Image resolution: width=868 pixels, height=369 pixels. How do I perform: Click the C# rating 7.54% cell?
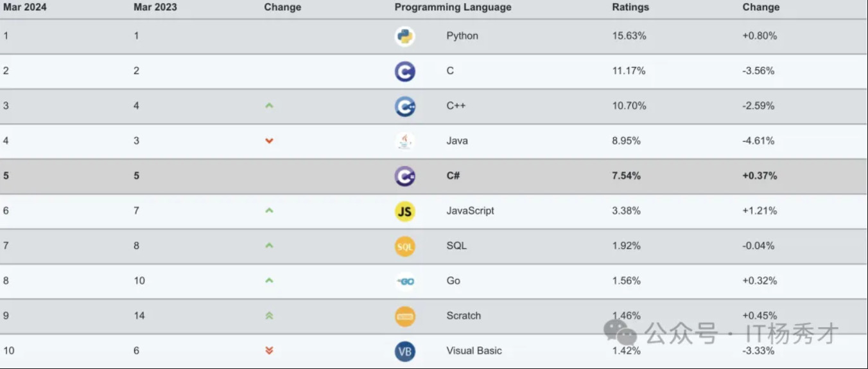[626, 176]
